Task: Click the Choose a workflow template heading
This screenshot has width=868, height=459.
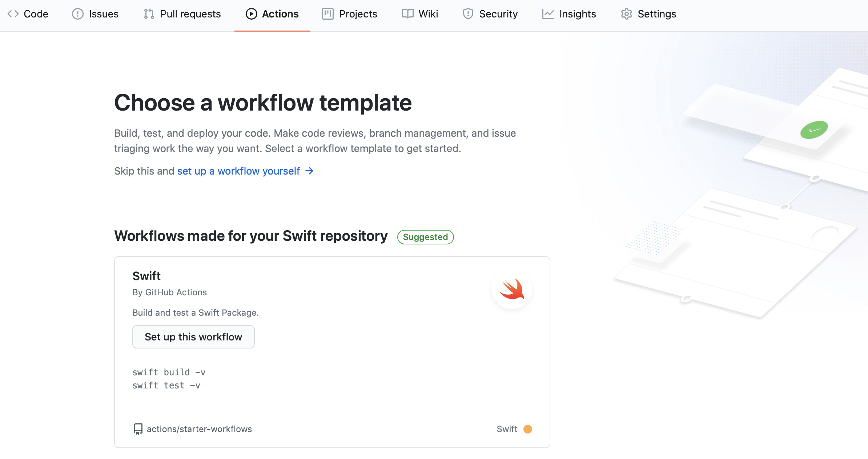Action: point(263,103)
